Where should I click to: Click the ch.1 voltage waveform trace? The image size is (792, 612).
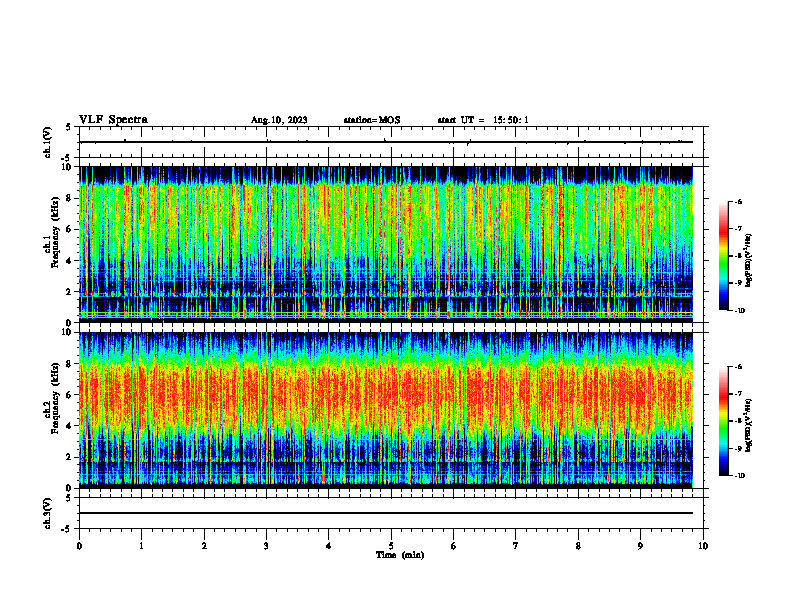coord(386,142)
